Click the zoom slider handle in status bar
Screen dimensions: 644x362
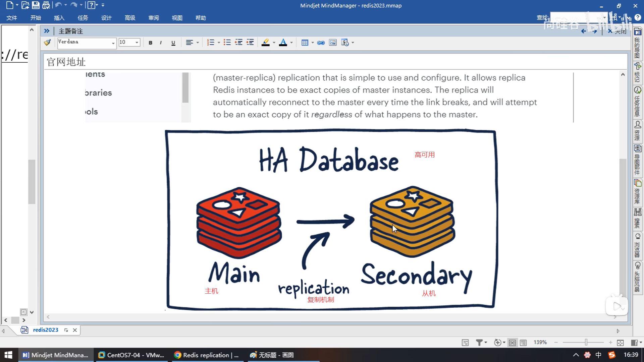click(x=586, y=342)
